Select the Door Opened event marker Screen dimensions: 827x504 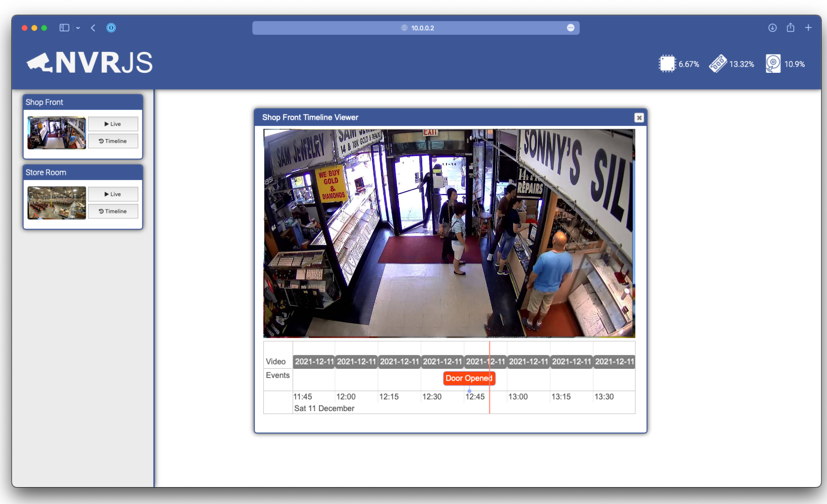[469, 378]
